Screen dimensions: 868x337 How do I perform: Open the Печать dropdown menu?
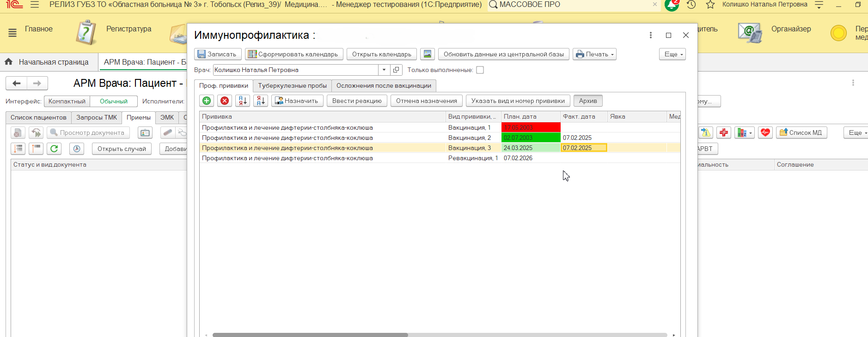594,54
